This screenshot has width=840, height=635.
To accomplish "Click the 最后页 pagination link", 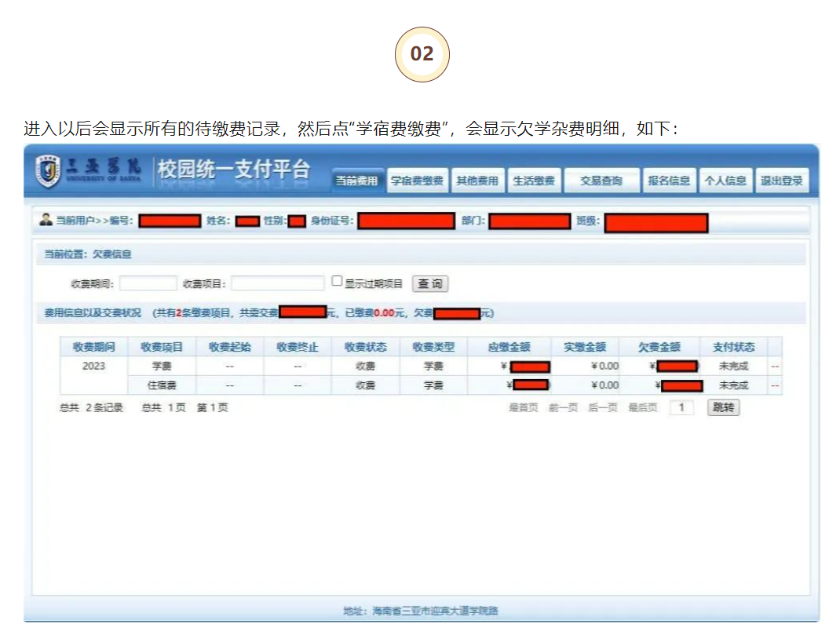I will (642, 408).
